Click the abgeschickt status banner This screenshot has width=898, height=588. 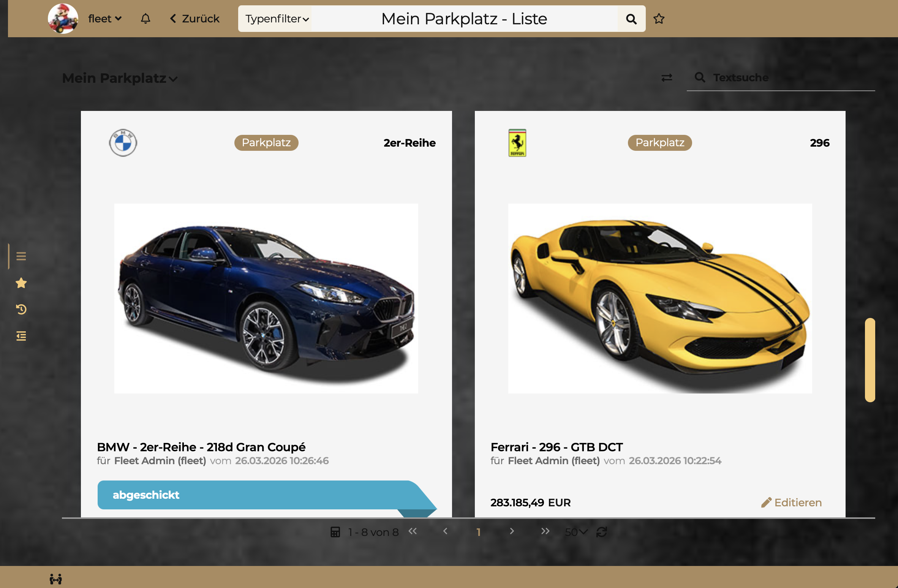(x=267, y=495)
